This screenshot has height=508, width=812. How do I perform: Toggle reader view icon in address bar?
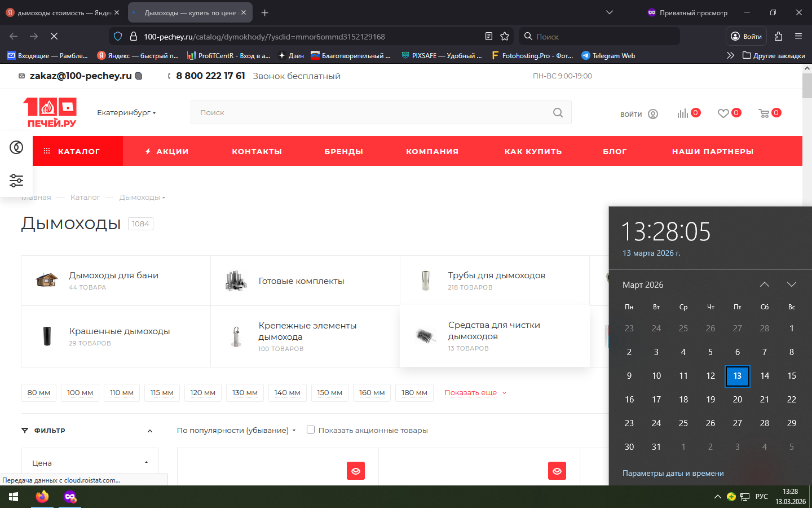point(489,36)
